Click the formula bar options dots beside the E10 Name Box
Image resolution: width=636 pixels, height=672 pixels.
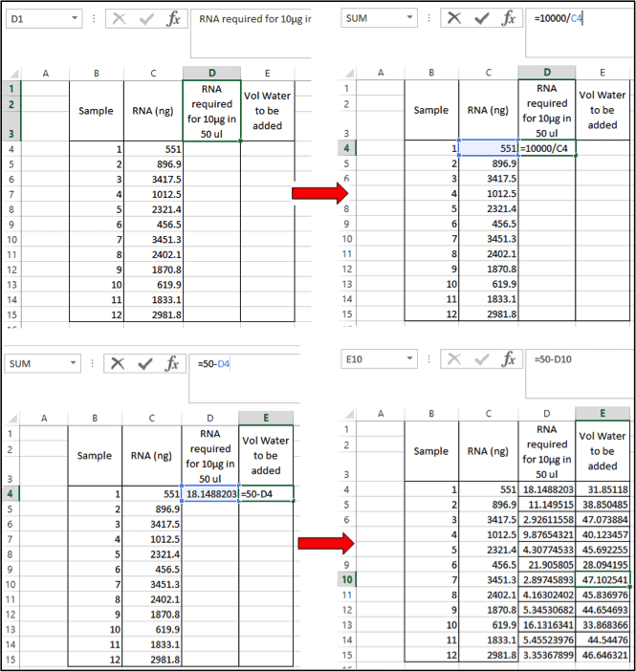point(428,359)
